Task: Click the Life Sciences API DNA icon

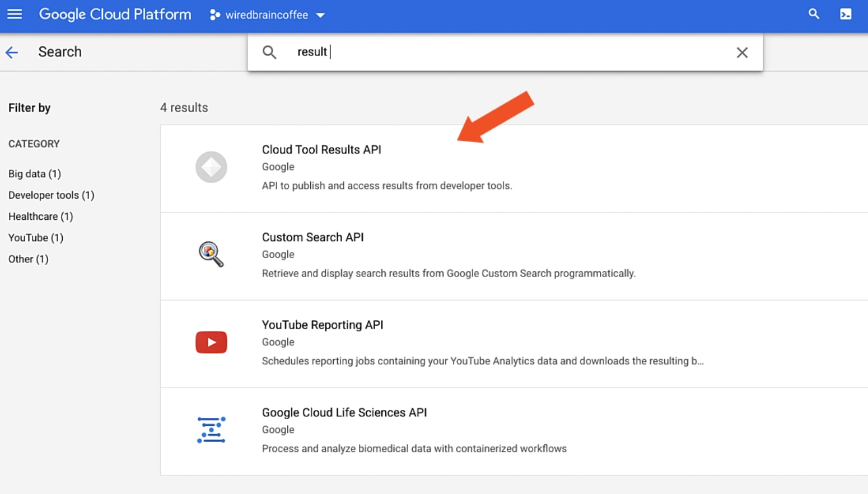Action: coord(211,430)
